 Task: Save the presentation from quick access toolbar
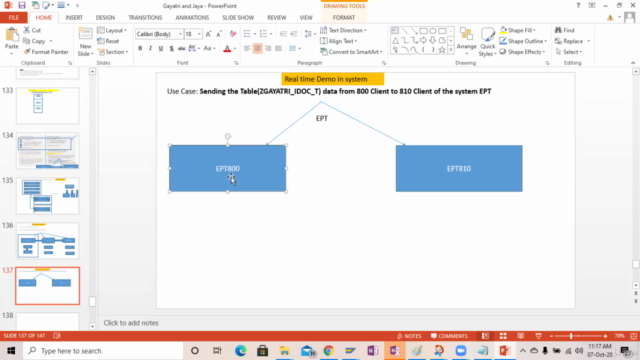click(22, 6)
